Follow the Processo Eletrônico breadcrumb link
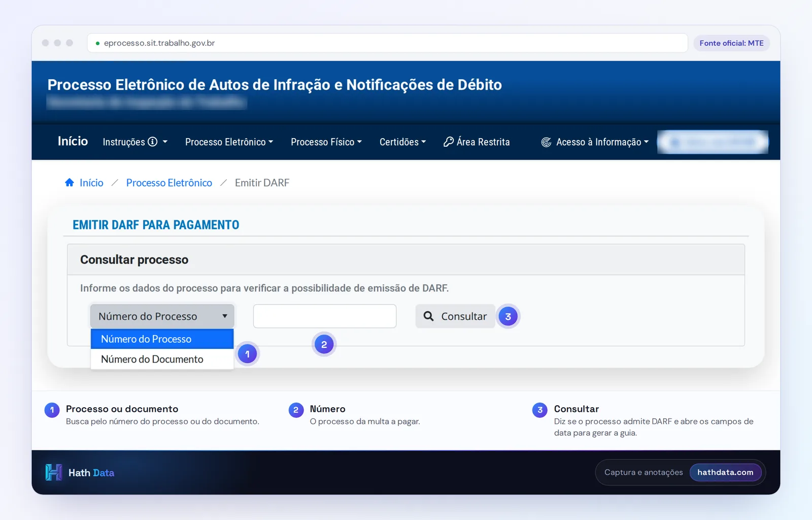The width and height of the screenshot is (812, 520). 169,183
